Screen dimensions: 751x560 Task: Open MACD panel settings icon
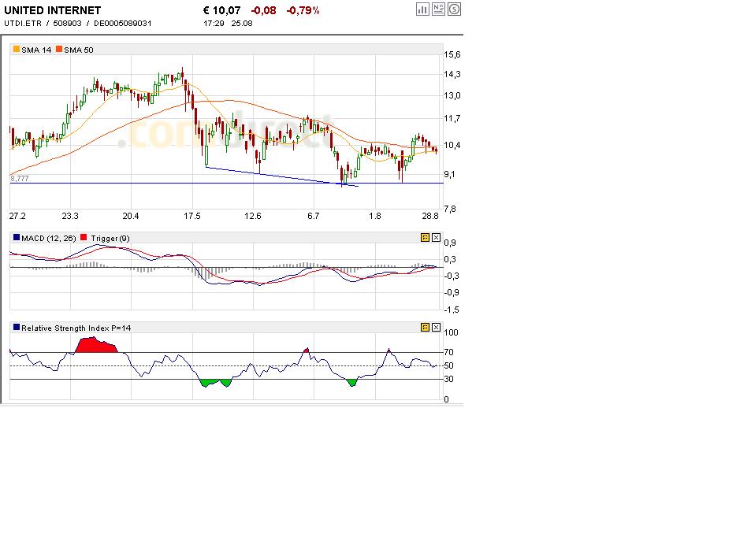tap(425, 237)
